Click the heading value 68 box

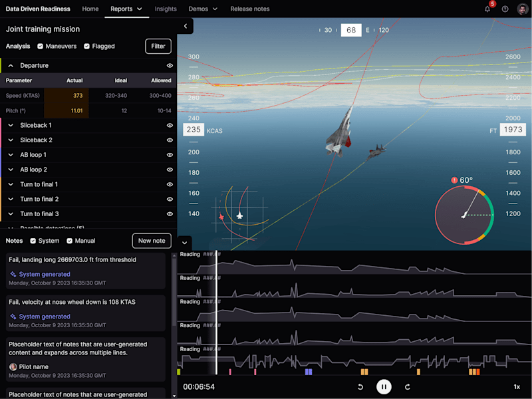[x=351, y=30]
